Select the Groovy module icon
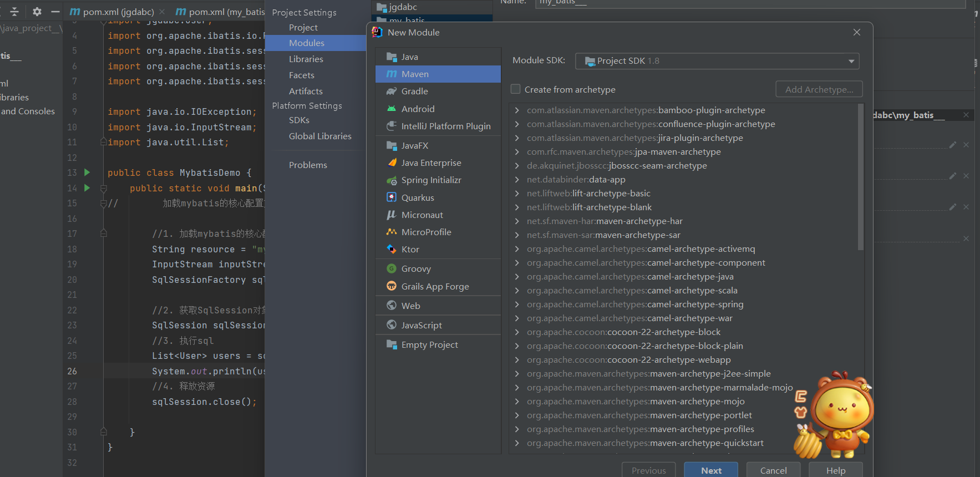 click(392, 268)
